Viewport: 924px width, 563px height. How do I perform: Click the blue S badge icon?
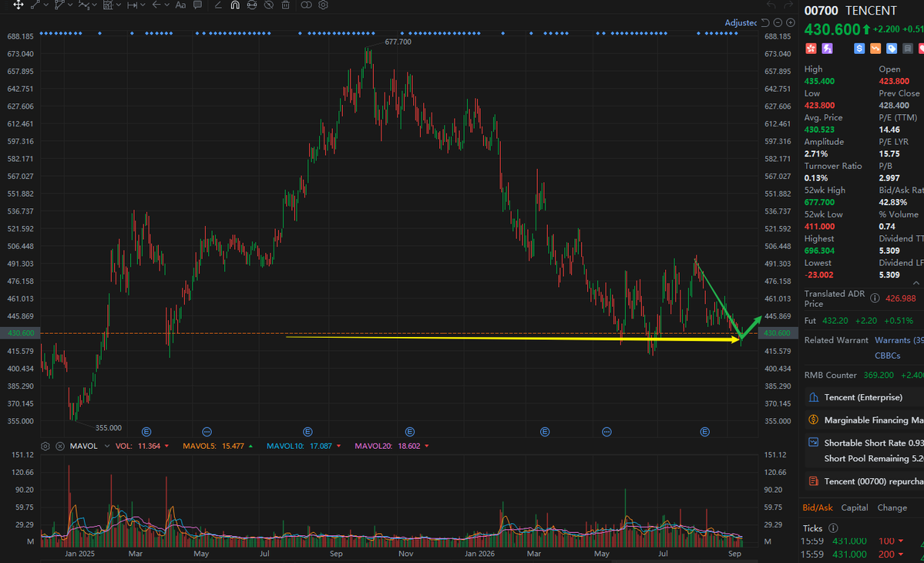(859, 49)
